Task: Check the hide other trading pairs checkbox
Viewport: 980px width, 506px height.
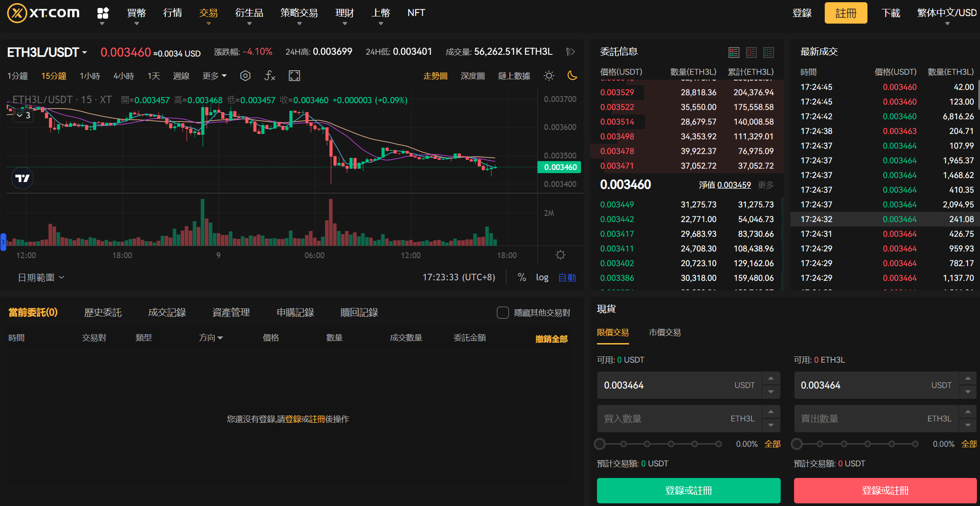Action: click(x=503, y=313)
